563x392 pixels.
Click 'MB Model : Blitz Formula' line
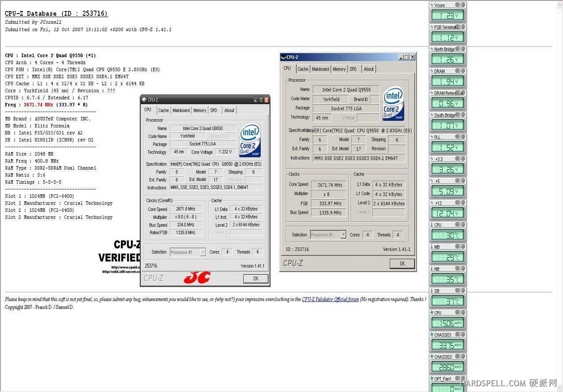coord(37,126)
